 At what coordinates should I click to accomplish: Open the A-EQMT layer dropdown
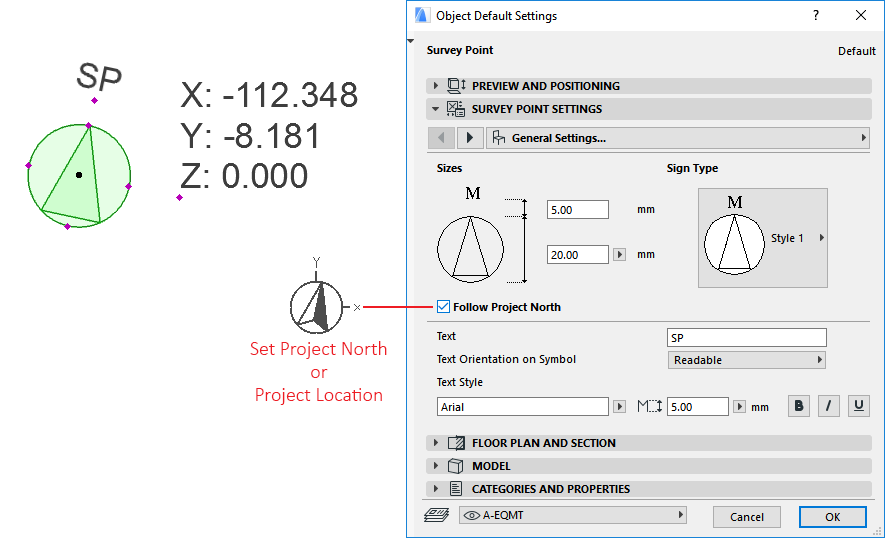click(x=572, y=515)
